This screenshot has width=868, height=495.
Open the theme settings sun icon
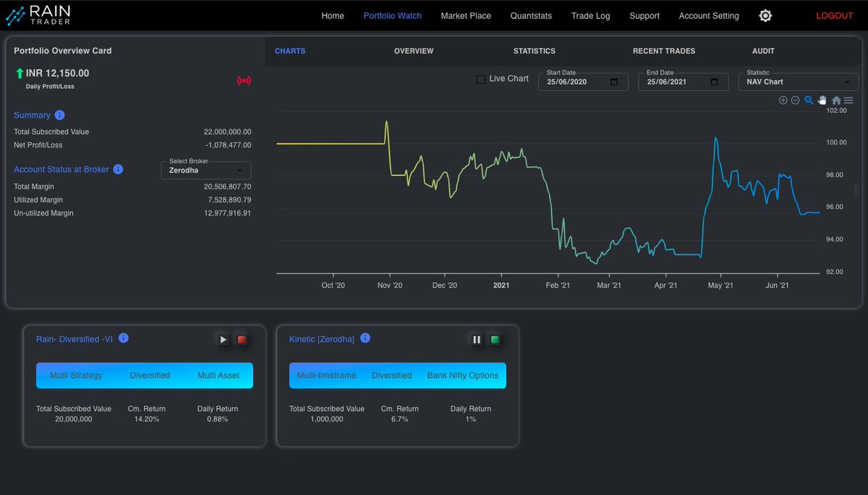(x=765, y=15)
